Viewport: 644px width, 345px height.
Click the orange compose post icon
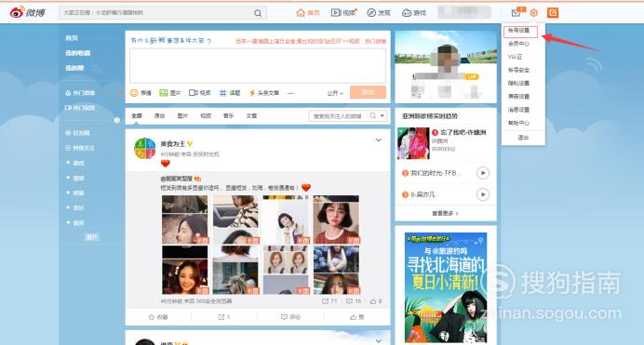pyautogui.click(x=553, y=13)
